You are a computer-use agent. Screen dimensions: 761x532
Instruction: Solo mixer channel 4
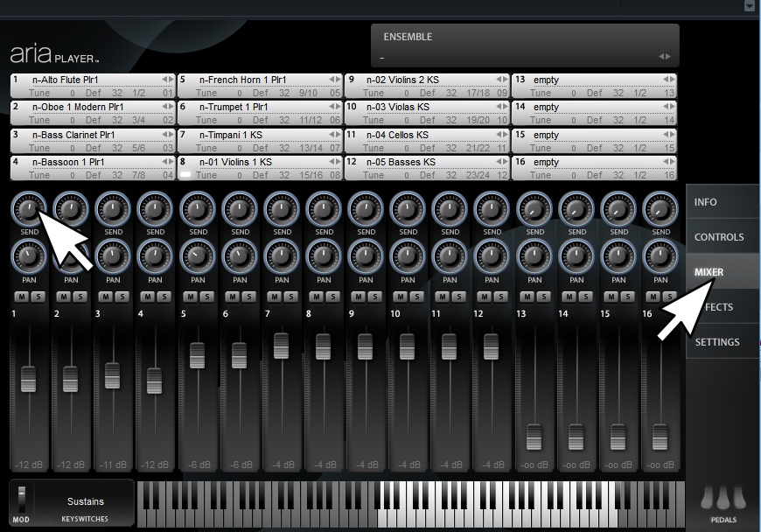(164, 297)
